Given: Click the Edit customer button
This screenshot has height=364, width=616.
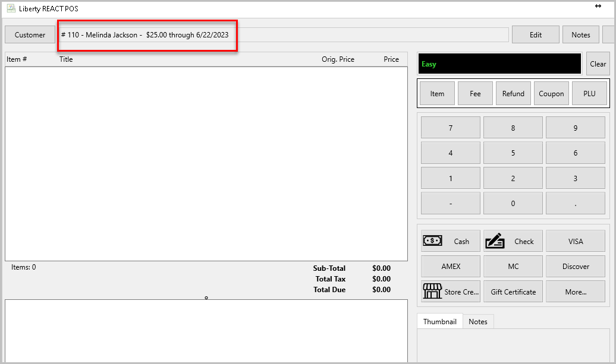Looking at the screenshot, I should coord(536,35).
